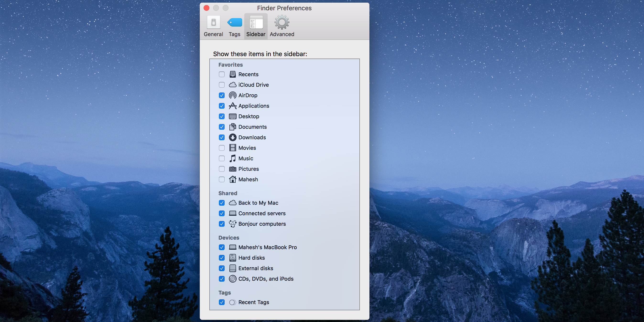Click the Pictures camera icon
The image size is (644, 322).
(x=233, y=169)
